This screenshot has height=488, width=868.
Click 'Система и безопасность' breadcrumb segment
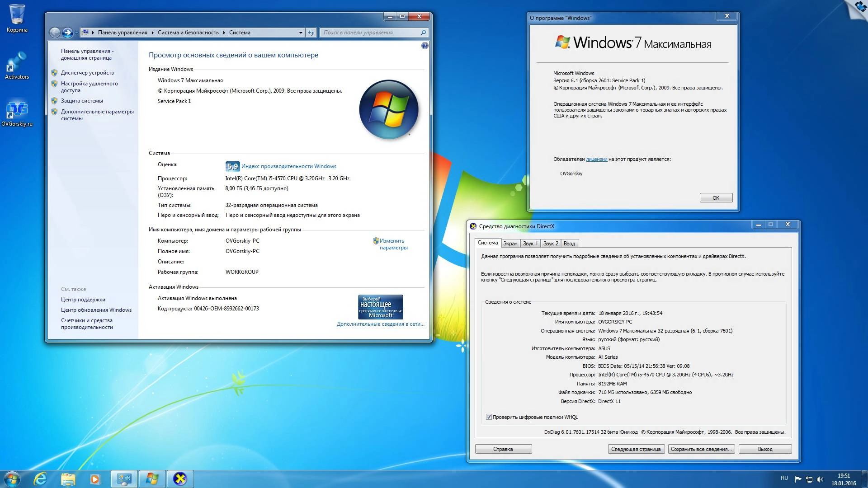point(188,33)
